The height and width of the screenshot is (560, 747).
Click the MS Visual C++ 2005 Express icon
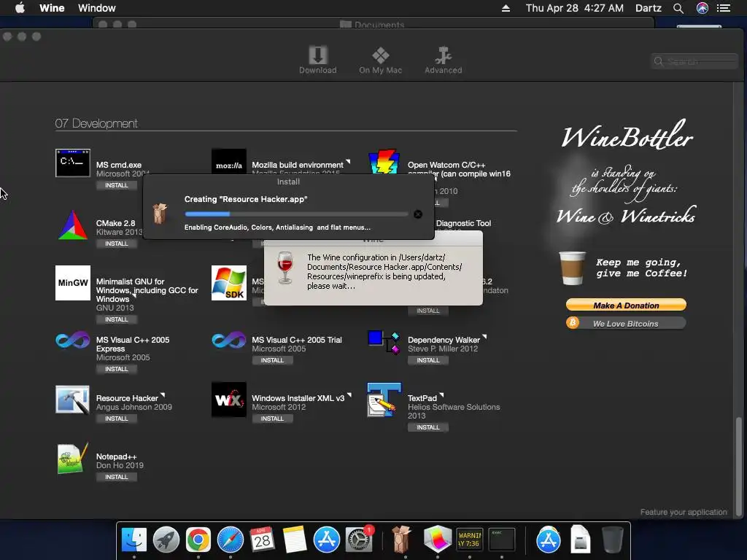point(72,340)
